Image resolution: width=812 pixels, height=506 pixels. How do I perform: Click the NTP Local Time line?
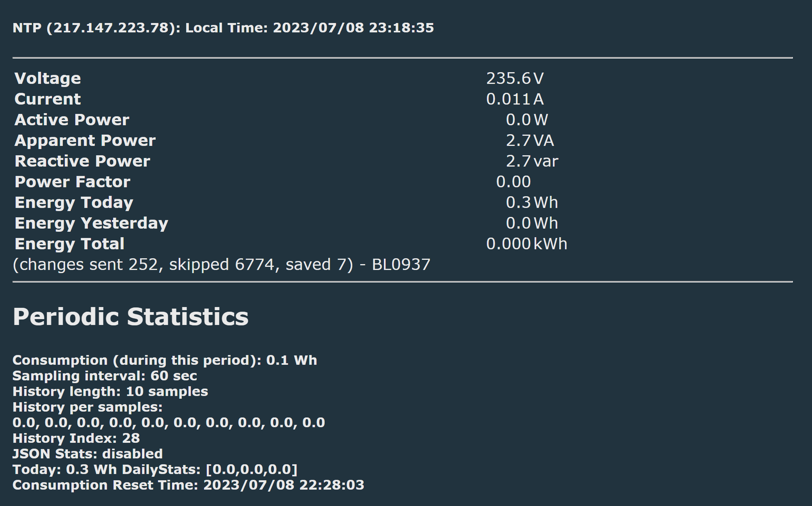click(223, 28)
